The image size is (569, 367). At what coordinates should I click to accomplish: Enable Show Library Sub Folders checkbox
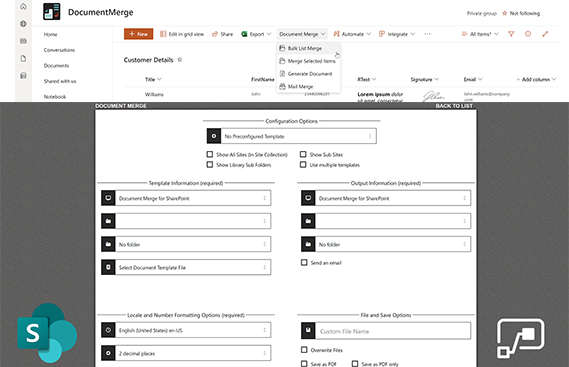tap(210, 164)
